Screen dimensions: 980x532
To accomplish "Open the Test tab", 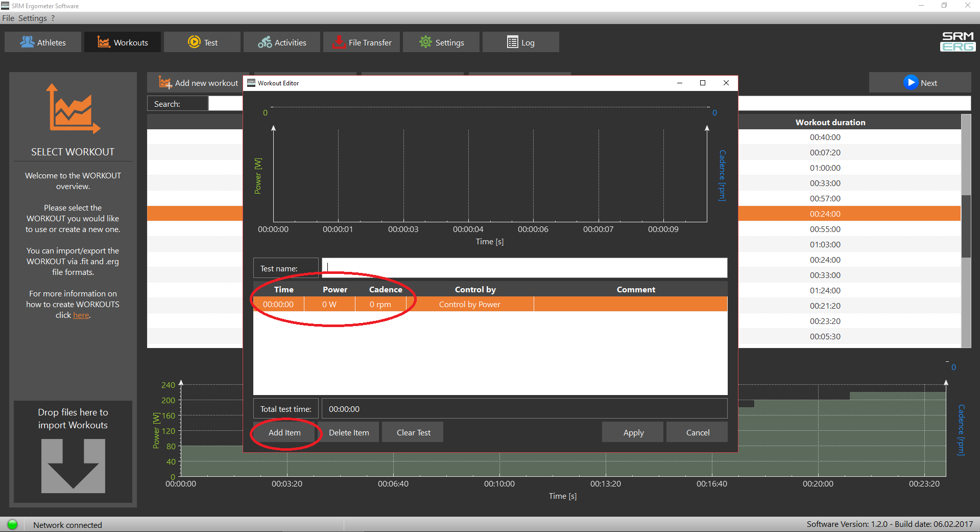I will click(x=202, y=42).
